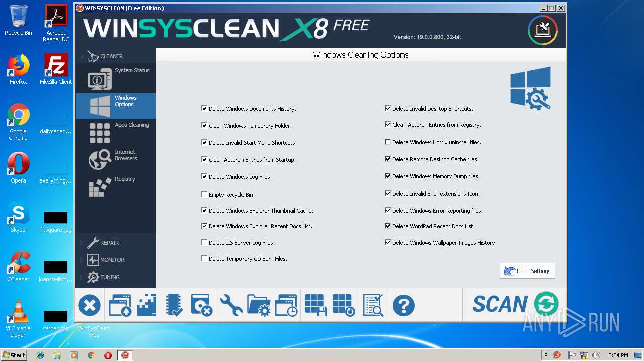Image resolution: width=644 pixels, height=362 pixels.
Task: Click the Undo Settings button
Action: point(527,270)
